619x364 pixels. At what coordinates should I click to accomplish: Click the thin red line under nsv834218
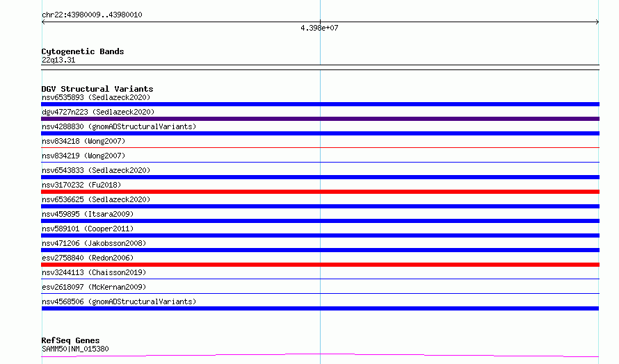tap(320, 147)
